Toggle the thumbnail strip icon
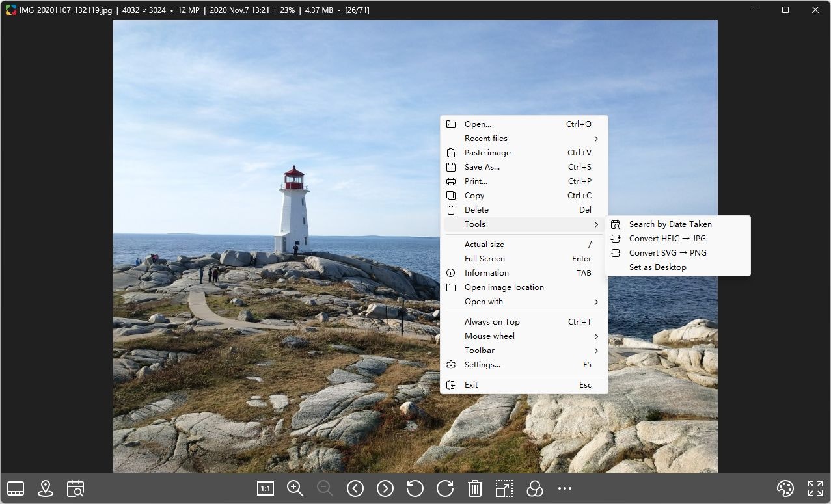Screen dimensions: 831x504 tap(16, 488)
